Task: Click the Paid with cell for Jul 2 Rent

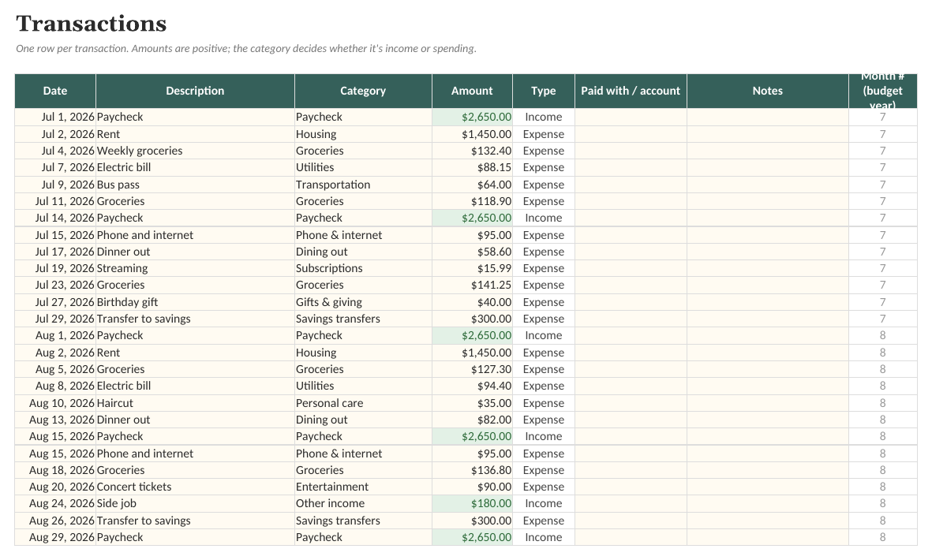Action: point(631,134)
